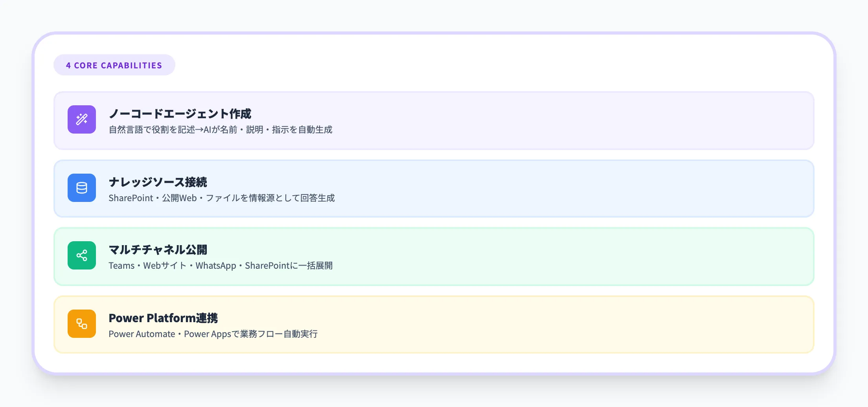This screenshot has height=407, width=868.
Task: Click SharePoint in the ナレッジソース接続 description
Action: click(x=131, y=198)
